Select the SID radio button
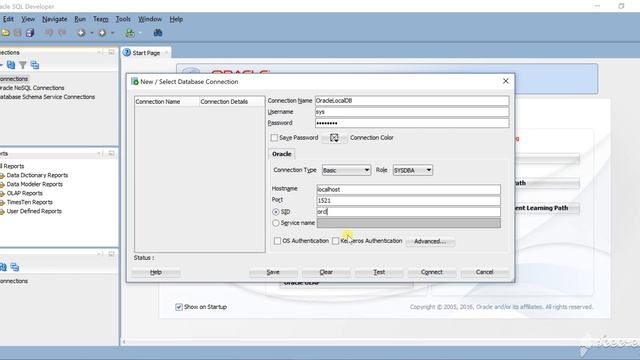The height and width of the screenshot is (360, 640). [276, 212]
